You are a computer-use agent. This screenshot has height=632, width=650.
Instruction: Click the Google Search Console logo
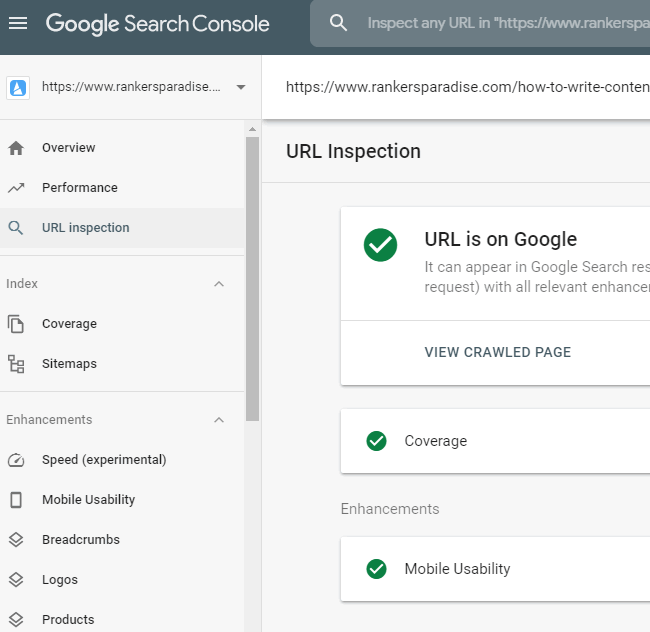tap(158, 24)
